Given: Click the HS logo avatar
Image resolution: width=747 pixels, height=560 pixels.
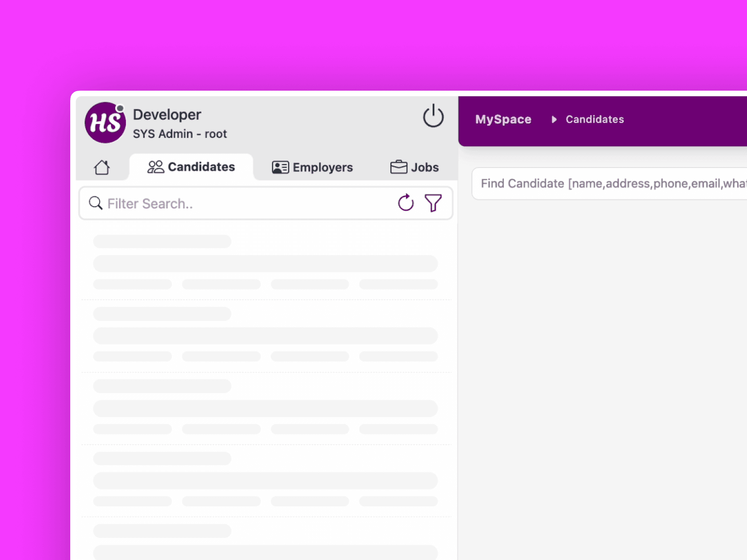Looking at the screenshot, I should pos(105,123).
